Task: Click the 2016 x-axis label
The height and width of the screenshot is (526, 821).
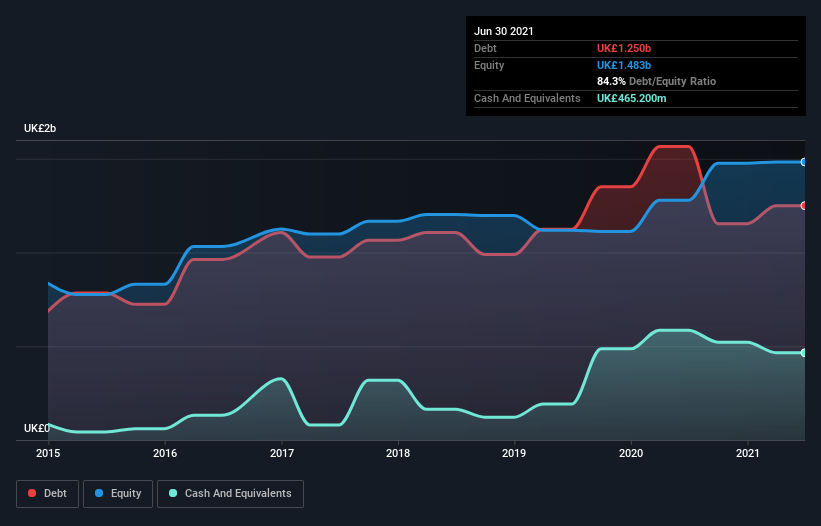Action: coord(165,453)
